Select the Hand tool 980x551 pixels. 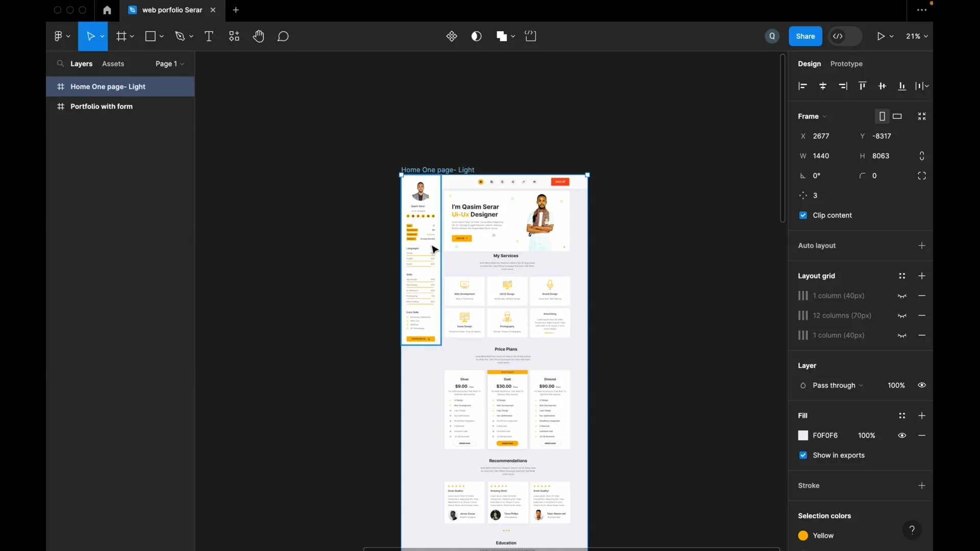(x=258, y=36)
